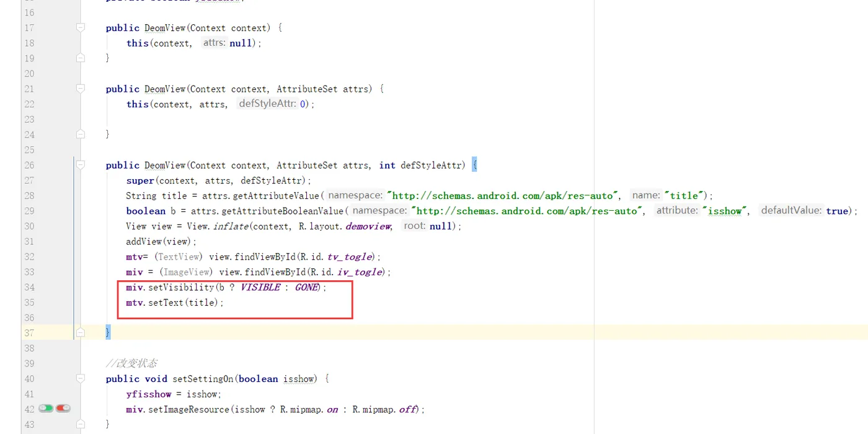868x434 pixels.
Task: Collapse the two-argument DeomView constructor at line 21
Action: pos(80,89)
